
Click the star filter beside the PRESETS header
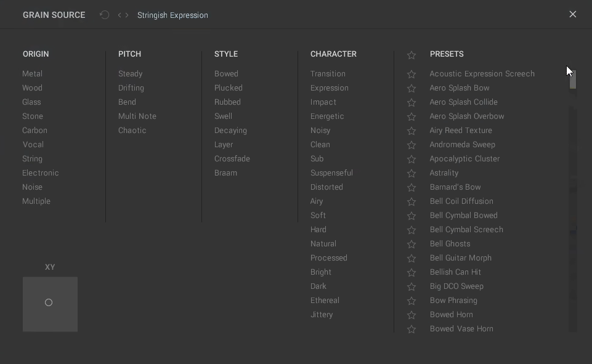point(411,54)
